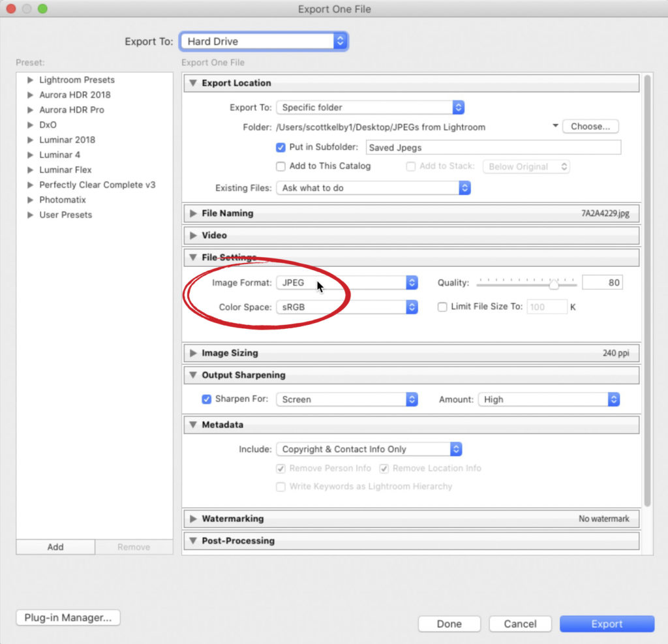Viewport: 668px width, 644px height.
Task: Open the Existing Files dropdown
Action: [x=372, y=188]
